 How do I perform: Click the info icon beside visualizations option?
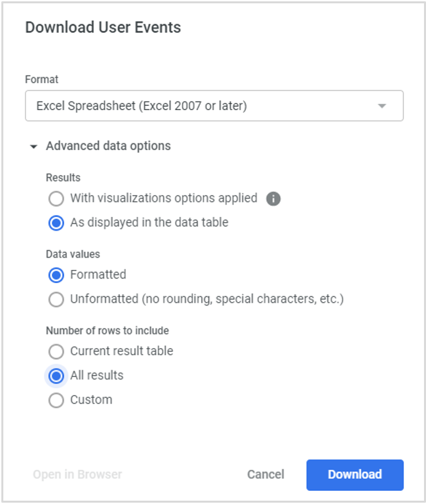(273, 198)
